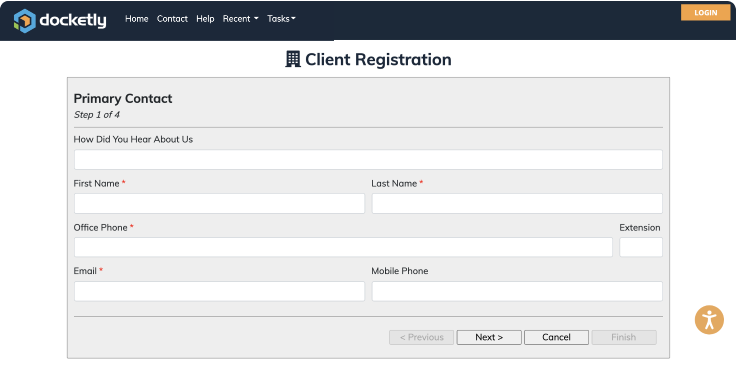The width and height of the screenshot is (736, 392).
Task: Expand the Tasks dropdown menu
Action: pos(282,19)
